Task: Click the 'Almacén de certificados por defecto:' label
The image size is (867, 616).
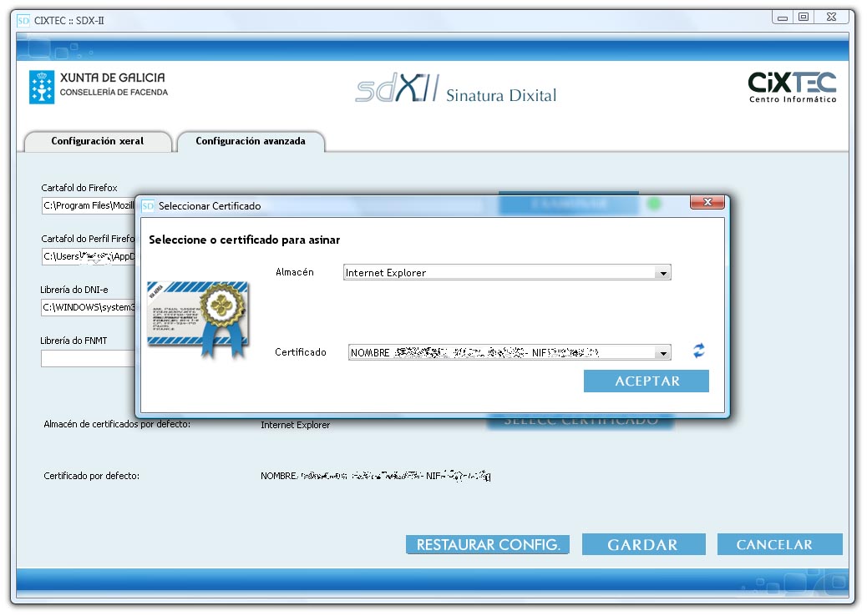Action: (117, 424)
